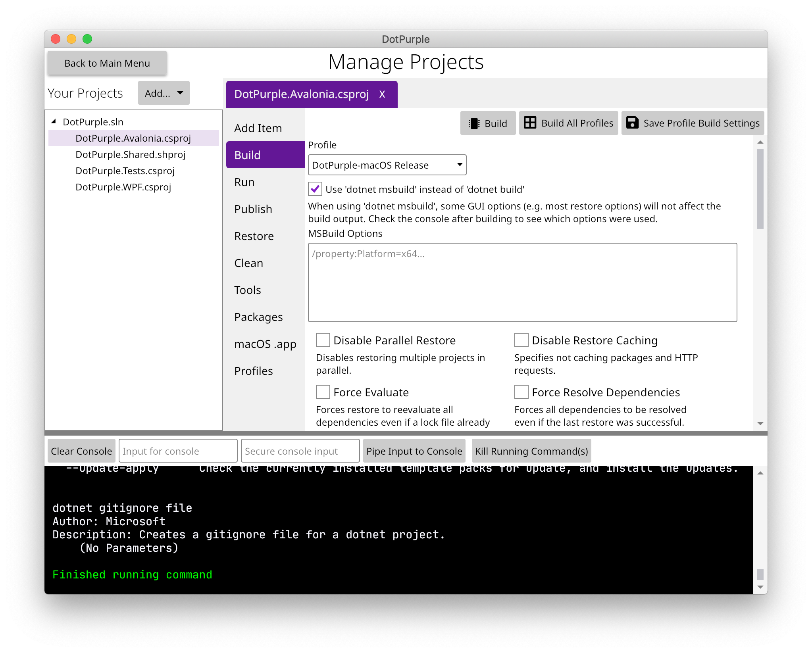Open the Restore section

[x=265, y=236]
